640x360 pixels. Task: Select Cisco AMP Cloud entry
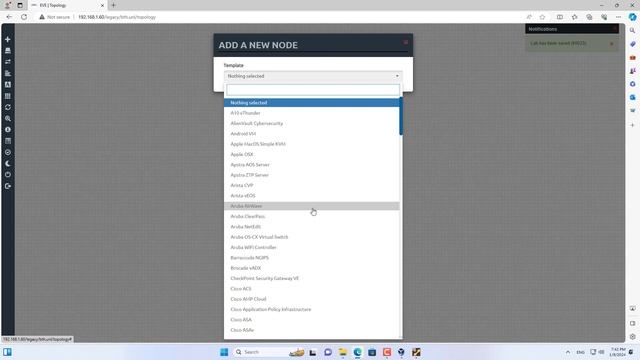(x=311, y=299)
